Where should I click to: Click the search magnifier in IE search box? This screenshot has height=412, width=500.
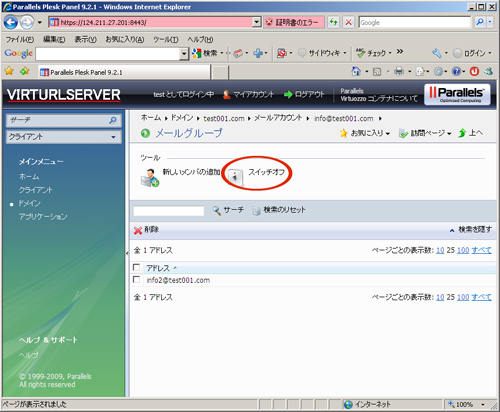480,22
